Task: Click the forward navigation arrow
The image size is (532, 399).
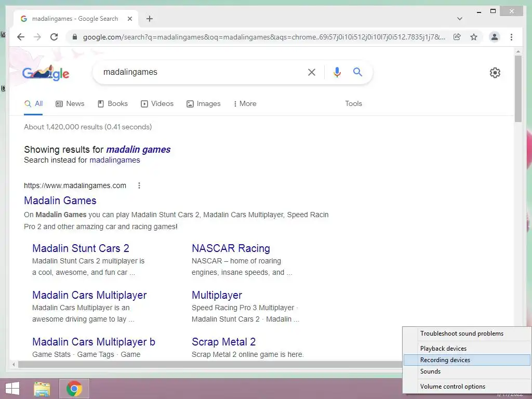Action: pyautogui.click(x=37, y=37)
